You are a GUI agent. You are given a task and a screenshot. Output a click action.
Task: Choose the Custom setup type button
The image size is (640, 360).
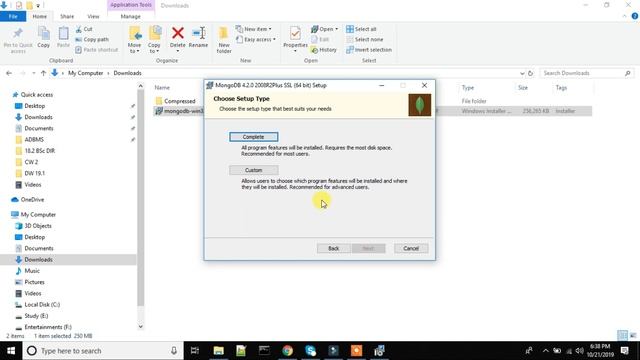tap(253, 170)
